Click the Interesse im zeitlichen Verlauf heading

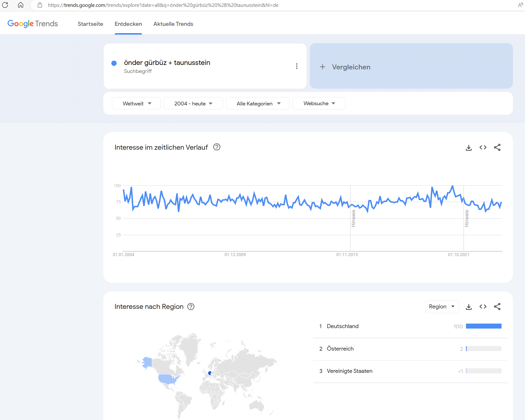pyautogui.click(x=161, y=147)
